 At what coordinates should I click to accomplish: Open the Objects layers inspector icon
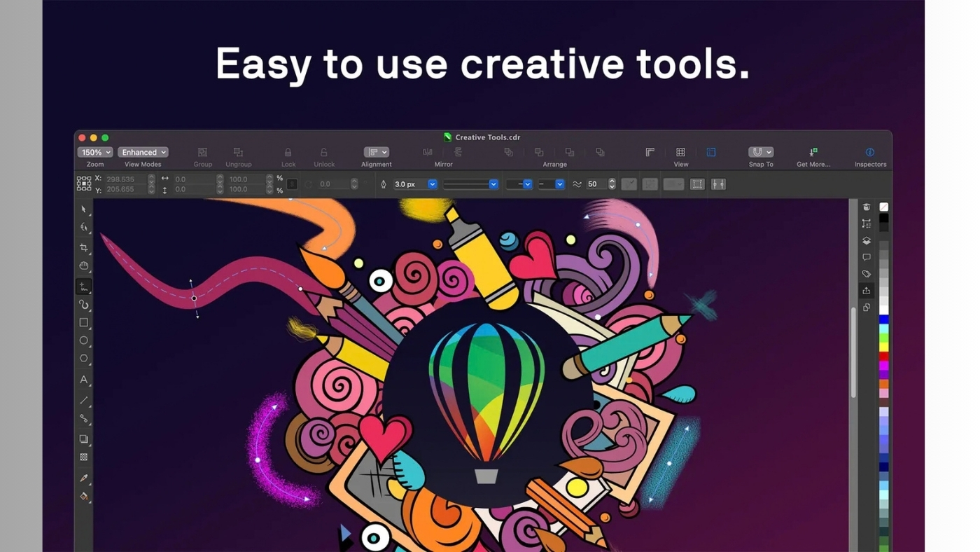(867, 240)
